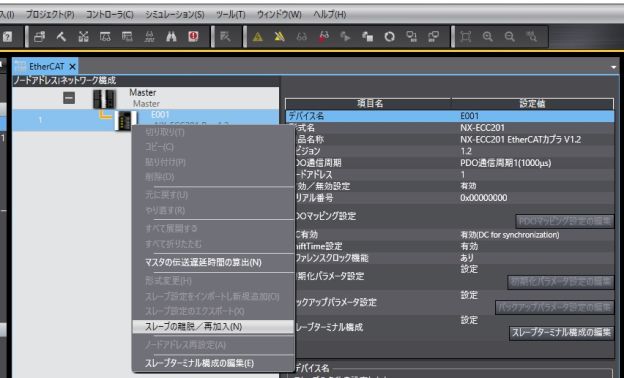Click the NX-ECC201 EtherCATカプラ V1.2 value
This screenshot has width=624, height=378.
pos(521,140)
